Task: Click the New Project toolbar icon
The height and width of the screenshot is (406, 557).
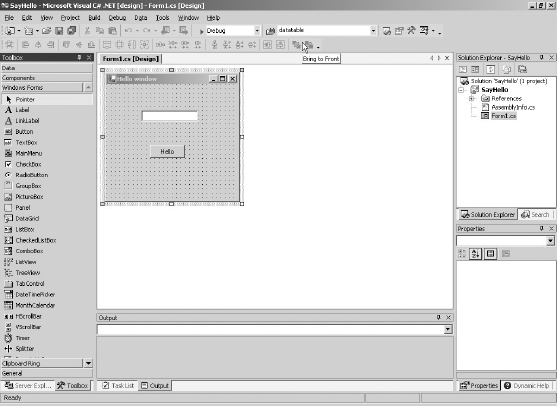Action: coord(10,31)
